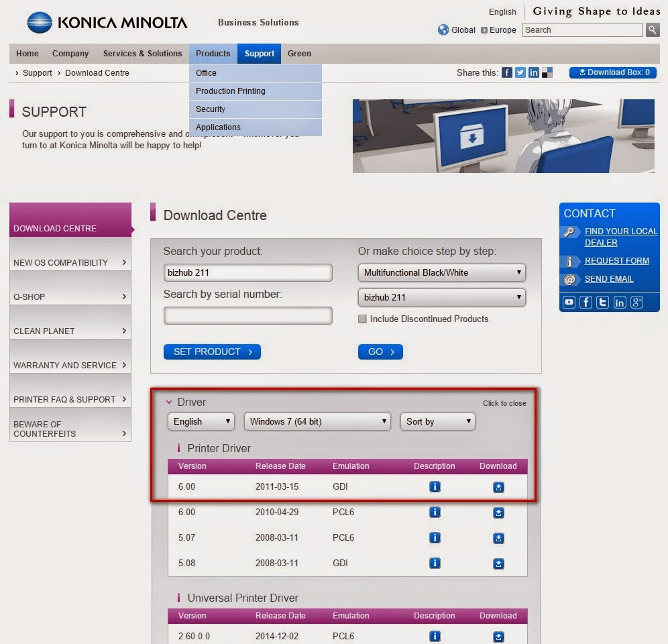Click the SET PRODUCT button
The height and width of the screenshot is (644, 668).
[x=212, y=352]
